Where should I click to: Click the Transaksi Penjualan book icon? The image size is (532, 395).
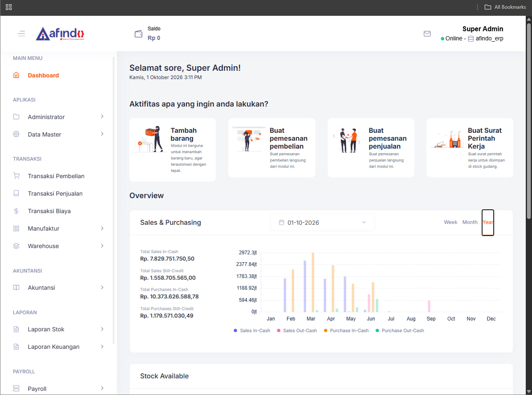[16, 194]
